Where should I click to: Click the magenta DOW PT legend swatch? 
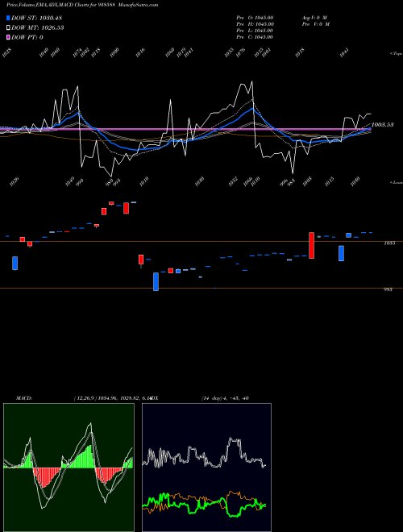(x=8, y=37)
